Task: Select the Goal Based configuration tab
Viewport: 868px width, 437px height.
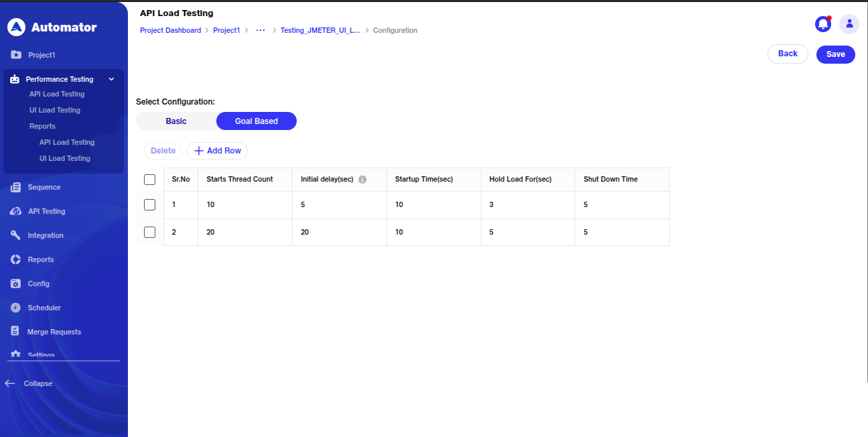Action: click(257, 121)
